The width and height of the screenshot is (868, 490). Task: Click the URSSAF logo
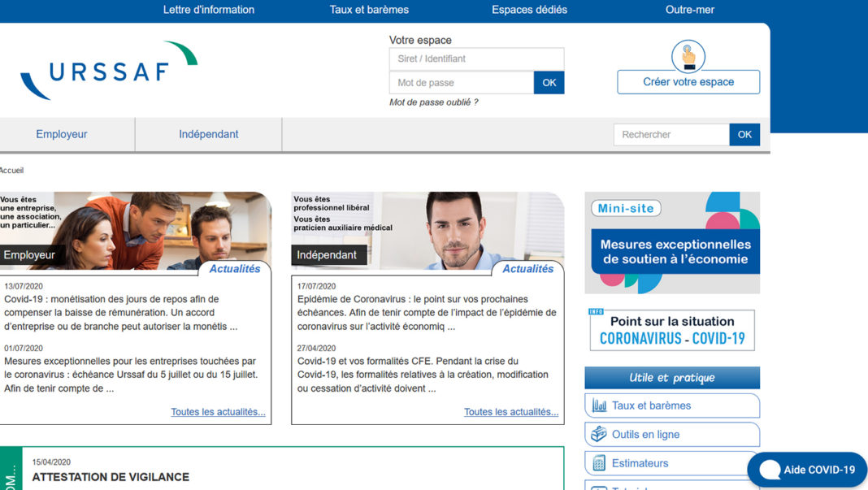click(x=109, y=71)
